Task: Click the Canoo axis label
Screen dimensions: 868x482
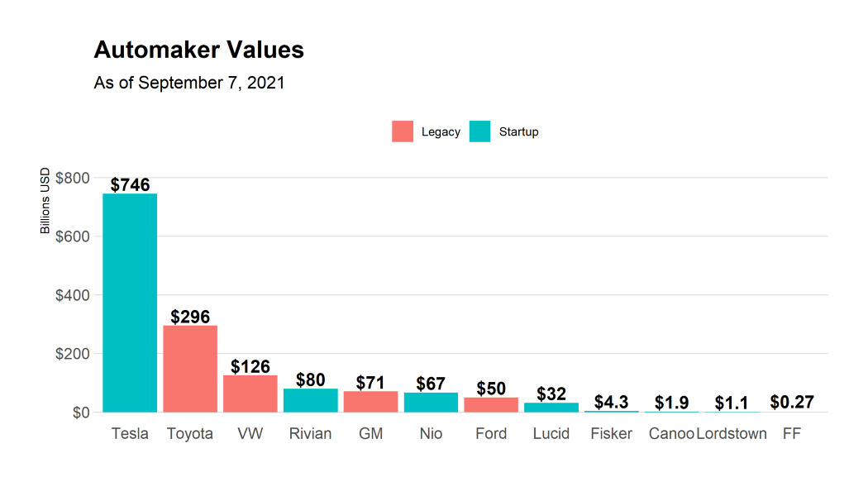Action: coord(671,433)
